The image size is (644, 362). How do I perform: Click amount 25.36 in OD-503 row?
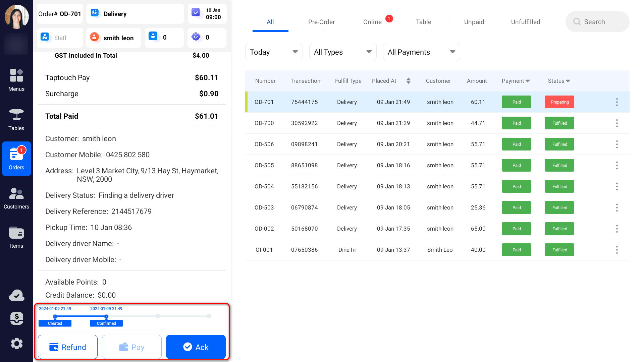coord(478,207)
